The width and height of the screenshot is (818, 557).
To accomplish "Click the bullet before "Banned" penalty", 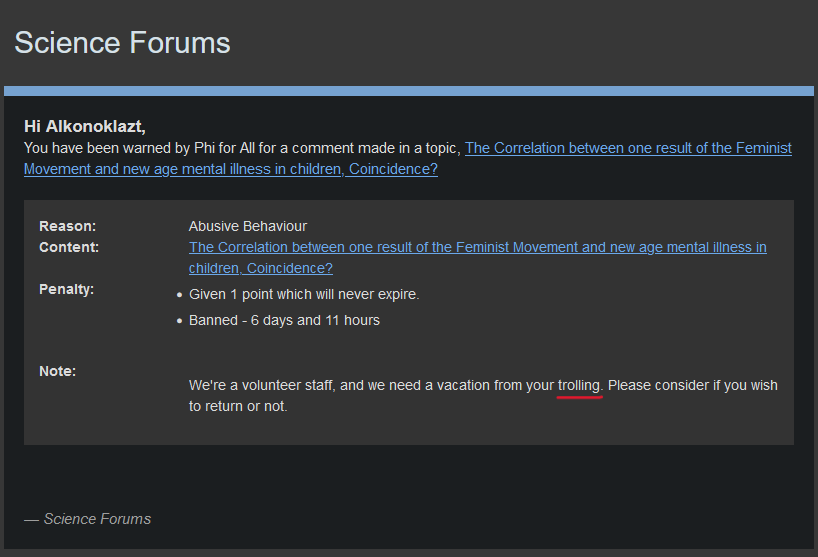I will click(x=179, y=322).
